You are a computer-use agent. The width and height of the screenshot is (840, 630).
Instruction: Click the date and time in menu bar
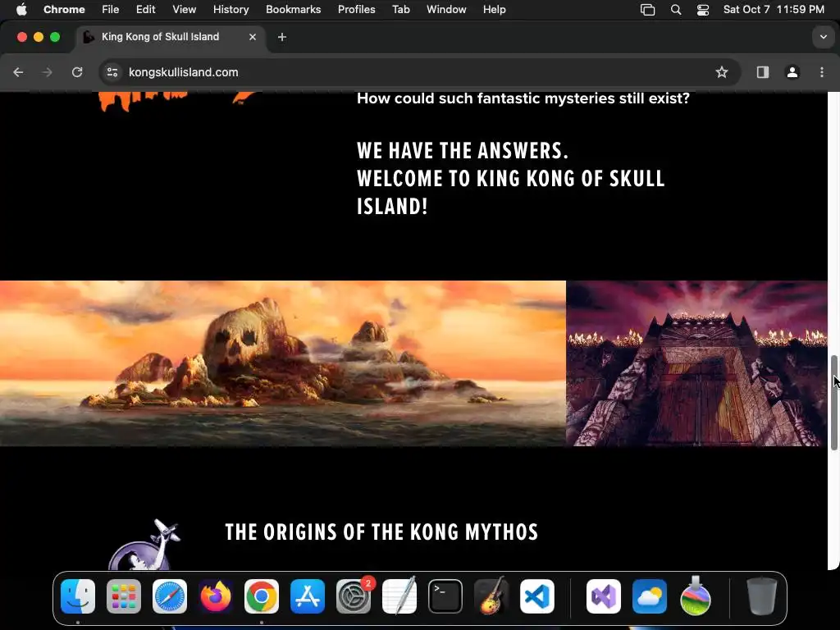click(774, 10)
